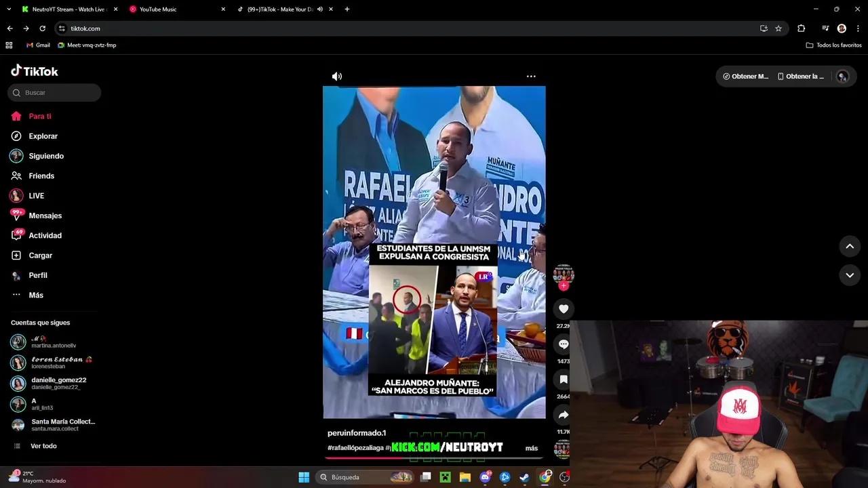The image size is (868, 488).
Task: Mute the TikTok tab audio icon
Action: pos(320,9)
